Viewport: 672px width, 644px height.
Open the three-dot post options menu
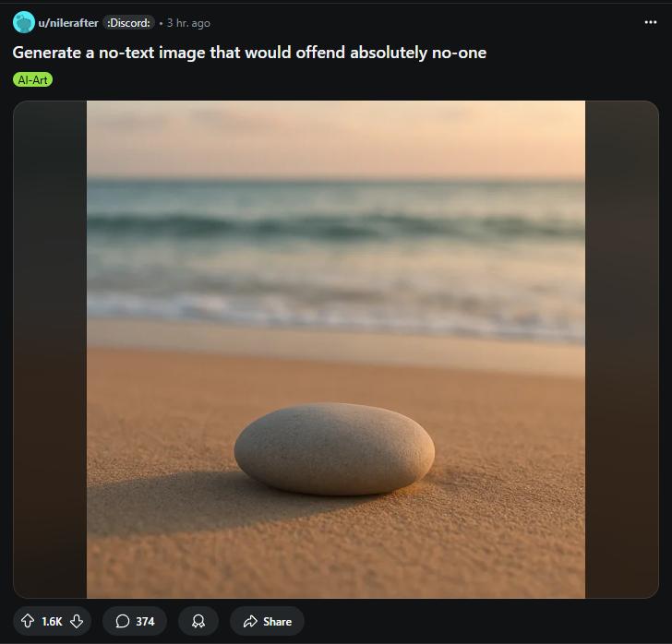[650, 22]
